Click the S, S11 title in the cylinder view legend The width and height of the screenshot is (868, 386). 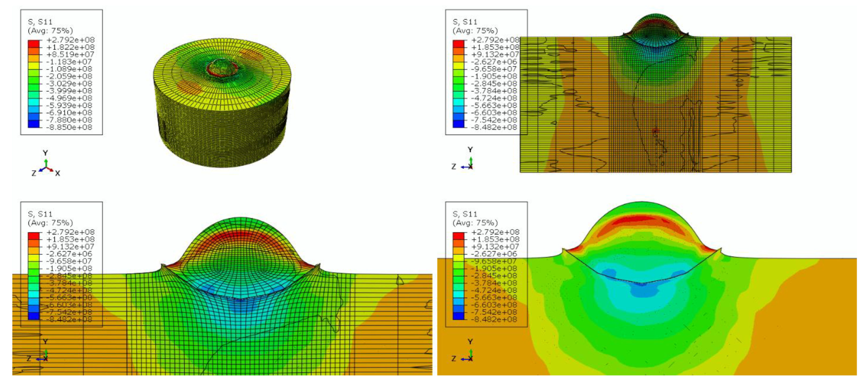coord(40,22)
